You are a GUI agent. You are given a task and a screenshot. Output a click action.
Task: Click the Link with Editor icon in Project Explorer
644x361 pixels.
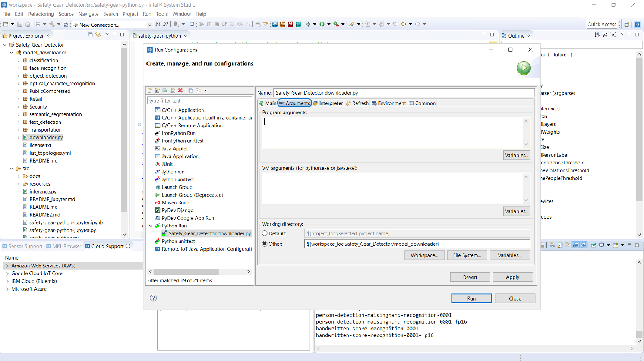pyautogui.click(x=98, y=35)
